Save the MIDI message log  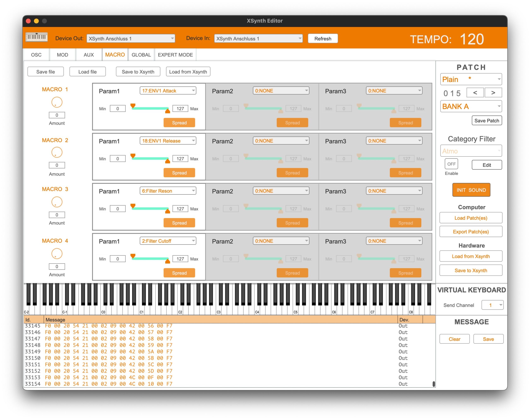(x=488, y=339)
